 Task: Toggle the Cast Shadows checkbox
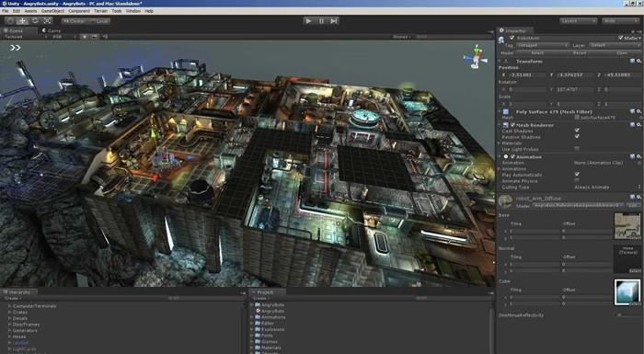click(577, 131)
